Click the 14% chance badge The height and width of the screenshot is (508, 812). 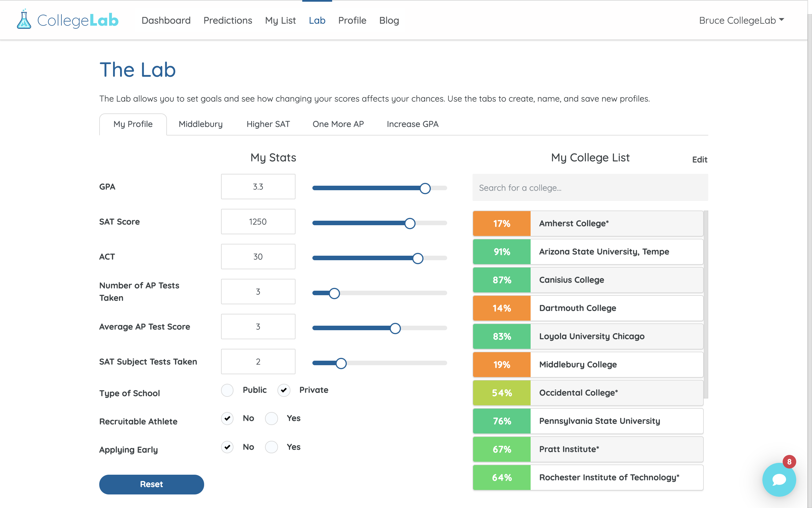502,308
